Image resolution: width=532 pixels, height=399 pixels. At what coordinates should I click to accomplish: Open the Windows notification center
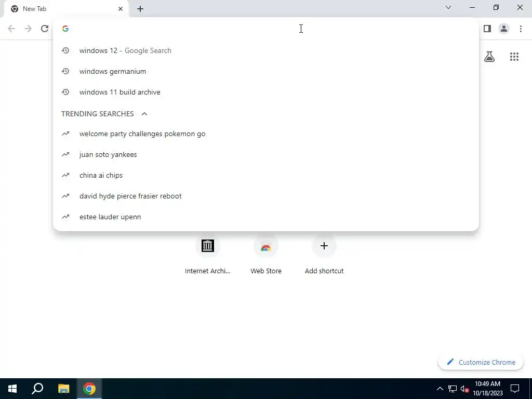(x=515, y=389)
